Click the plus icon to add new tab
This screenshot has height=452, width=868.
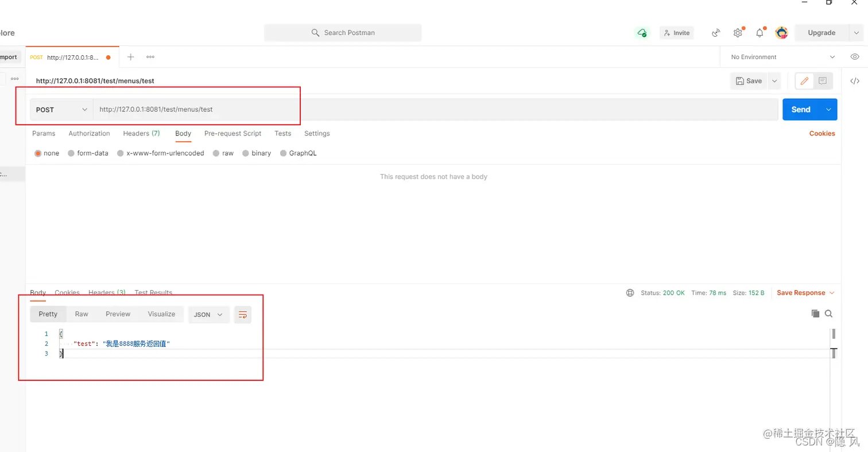[x=131, y=57]
